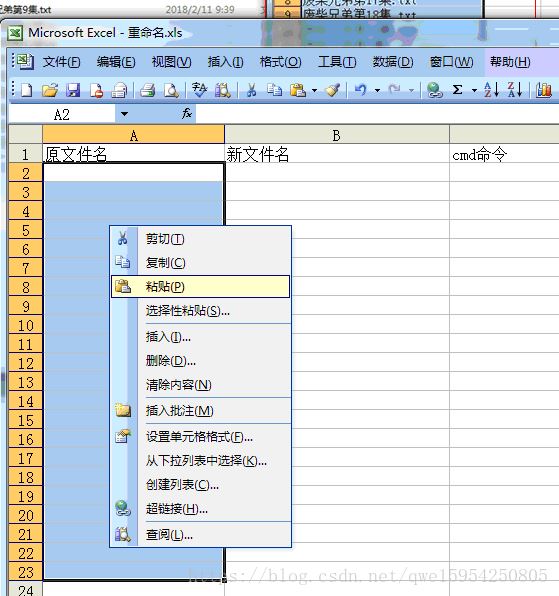Image resolution: width=559 pixels, height=596 pixels.
Task: Choose 清除内容(N) in the context menu
Action: click(x=201, y=385)
